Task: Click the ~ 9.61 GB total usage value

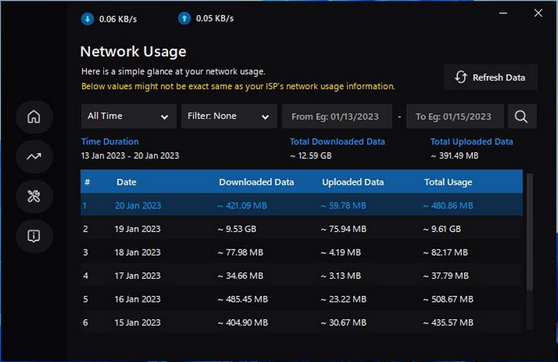Action: [x=442, y=229]
